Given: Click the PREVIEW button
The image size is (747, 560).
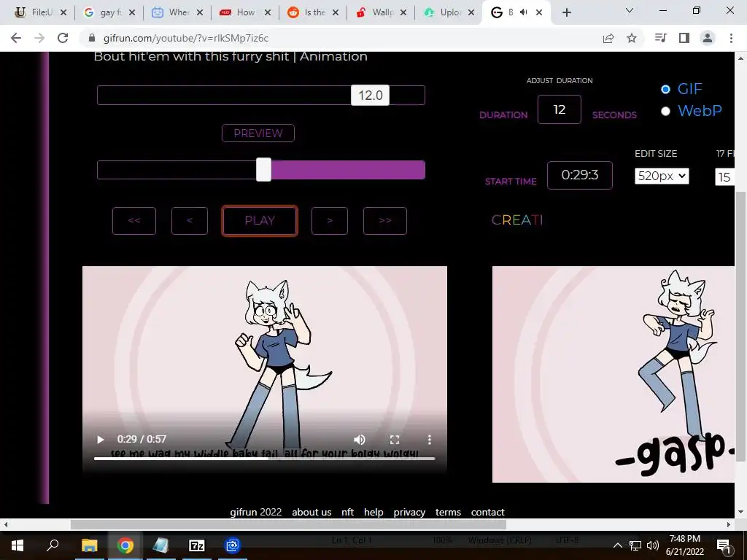Looking at the screenshot, I should pos(258,133).
